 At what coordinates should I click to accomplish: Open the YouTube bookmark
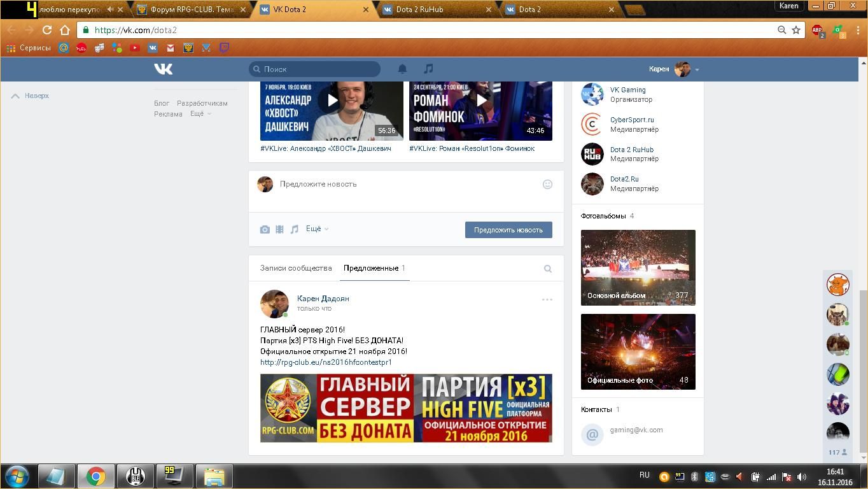[x=135, y=48]
